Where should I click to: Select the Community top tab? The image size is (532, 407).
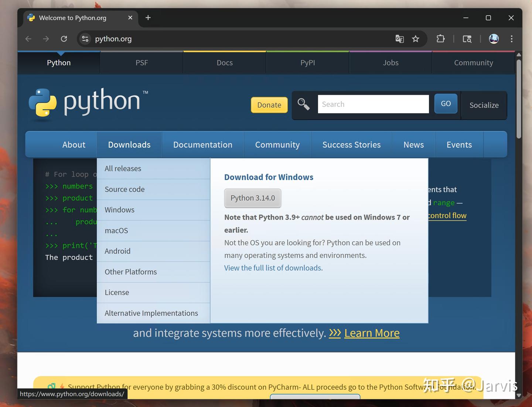click(474, 63)
